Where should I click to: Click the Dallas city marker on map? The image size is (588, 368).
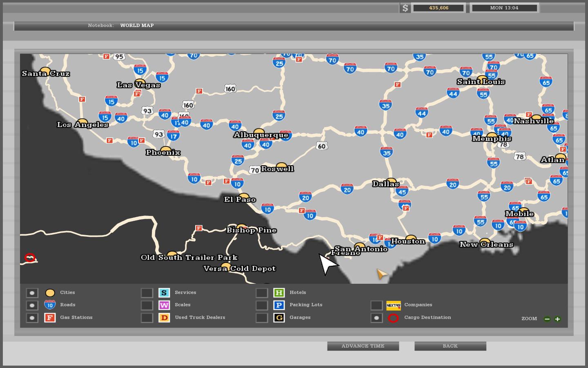click(x=391, y=182)
